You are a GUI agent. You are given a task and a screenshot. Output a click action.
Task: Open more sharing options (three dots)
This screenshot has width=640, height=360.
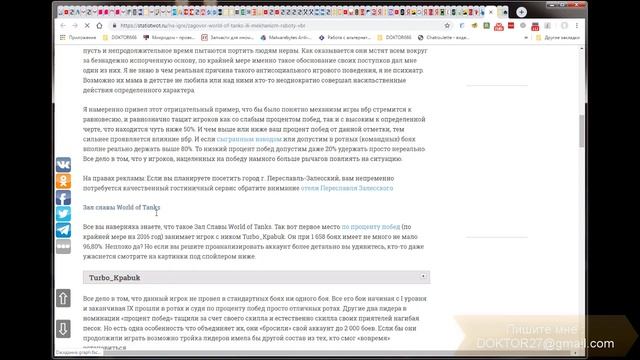pyautogui.click(x=63, y=247)
